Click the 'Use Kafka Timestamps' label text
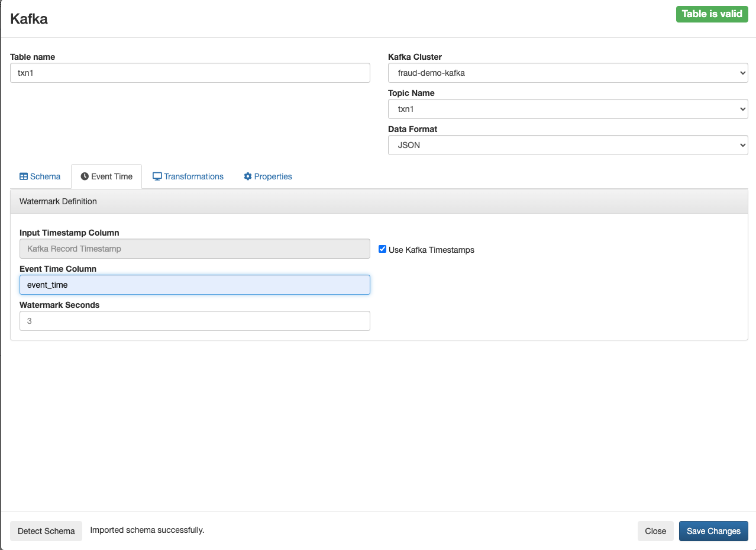The image size is (756, 550). (x=431, y=250)
